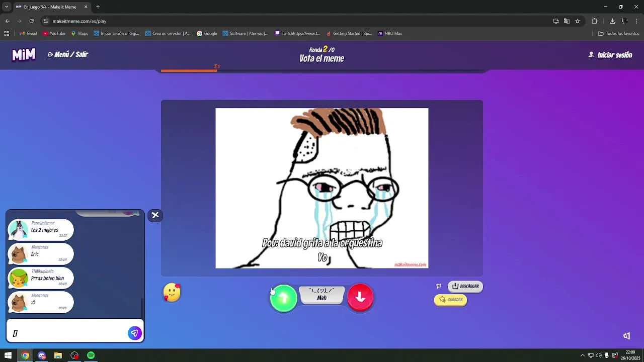Screen dimensions: 644x362
Task: Reload the page
Action: click(31, 21)
